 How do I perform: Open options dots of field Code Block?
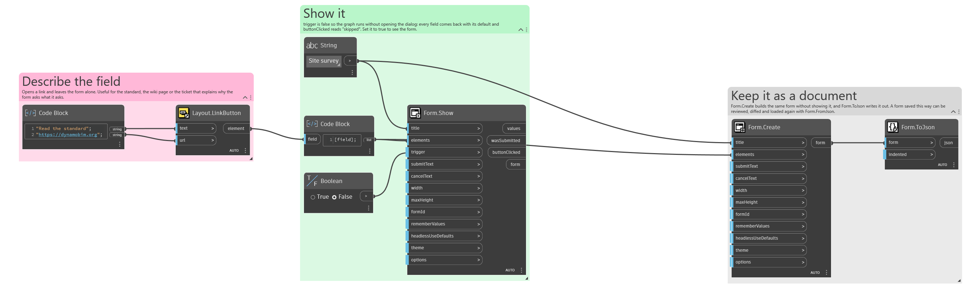[370, 151]
